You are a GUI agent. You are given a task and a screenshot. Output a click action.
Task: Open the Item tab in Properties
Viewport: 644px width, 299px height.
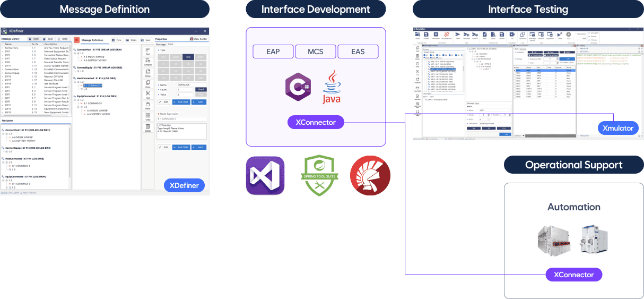pos(170,44)
